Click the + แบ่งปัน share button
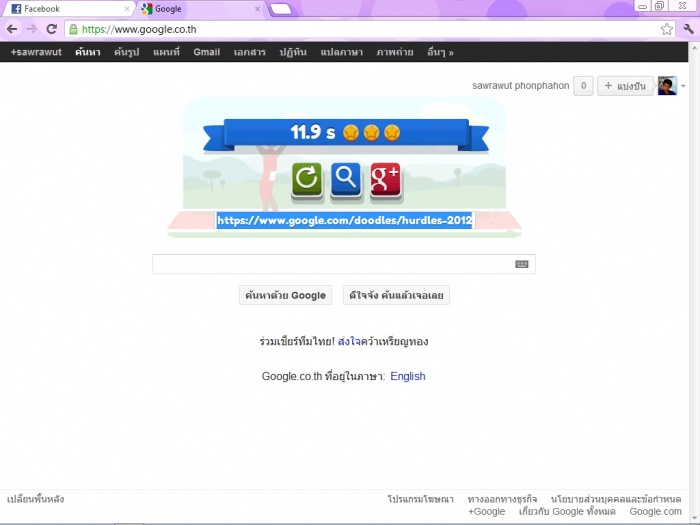Image resolution: width=700 pixels, height=525 pixels. coord(625,86)
